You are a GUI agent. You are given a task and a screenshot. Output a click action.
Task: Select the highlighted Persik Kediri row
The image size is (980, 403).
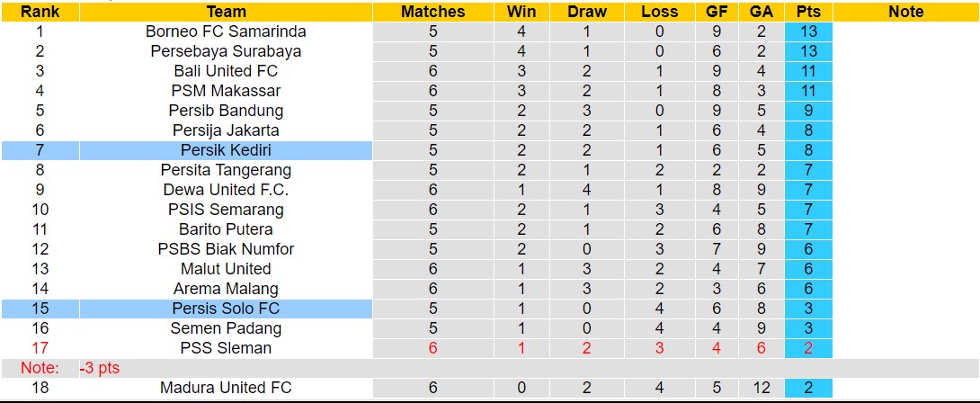tap(226, 150)
